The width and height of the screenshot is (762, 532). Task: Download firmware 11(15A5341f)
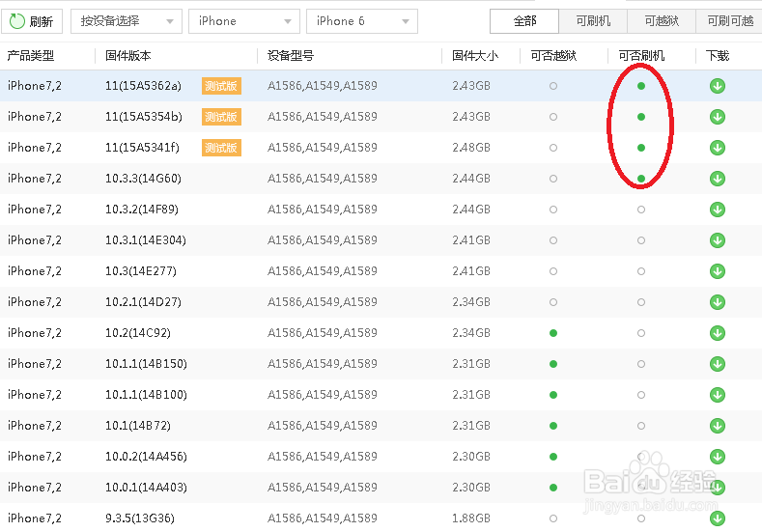718,148
